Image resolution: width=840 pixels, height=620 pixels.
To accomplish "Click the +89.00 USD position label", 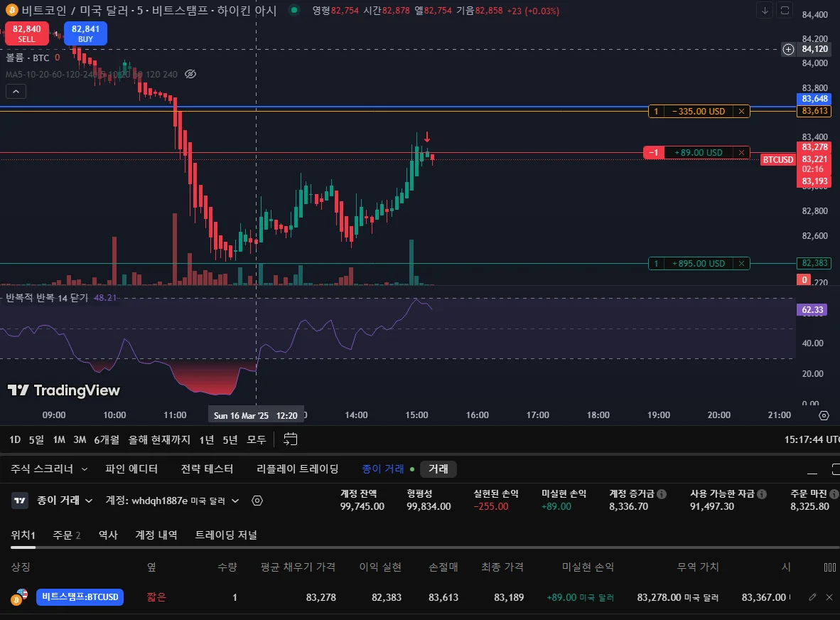I will (699, 153).
